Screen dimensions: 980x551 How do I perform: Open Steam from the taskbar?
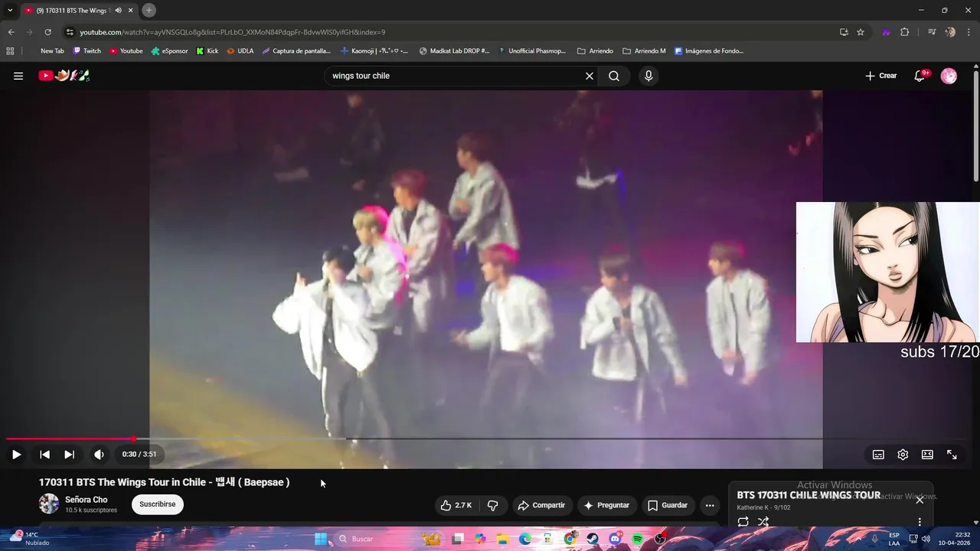(593, 539)
